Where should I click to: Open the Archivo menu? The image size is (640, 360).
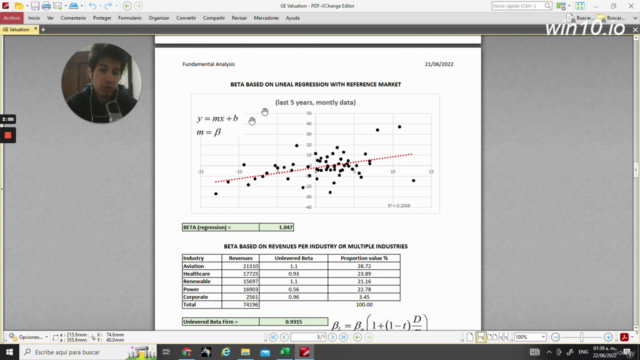tap(11, 18)
